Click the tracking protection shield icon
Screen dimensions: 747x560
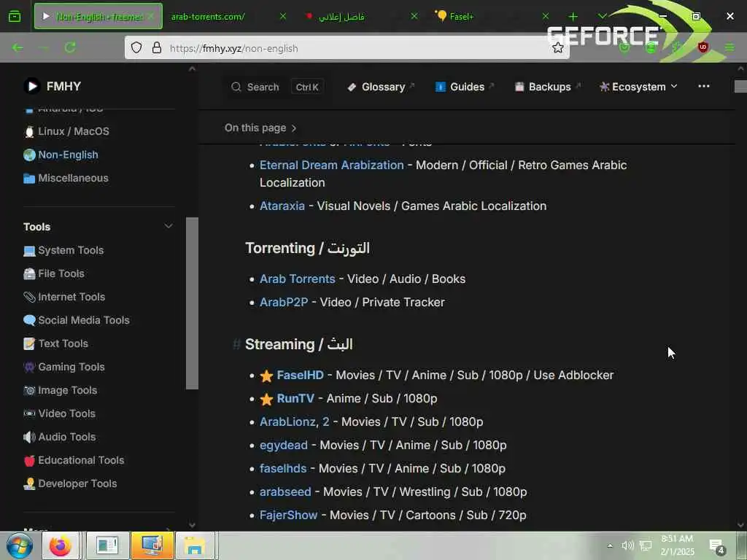pos(136,47)
